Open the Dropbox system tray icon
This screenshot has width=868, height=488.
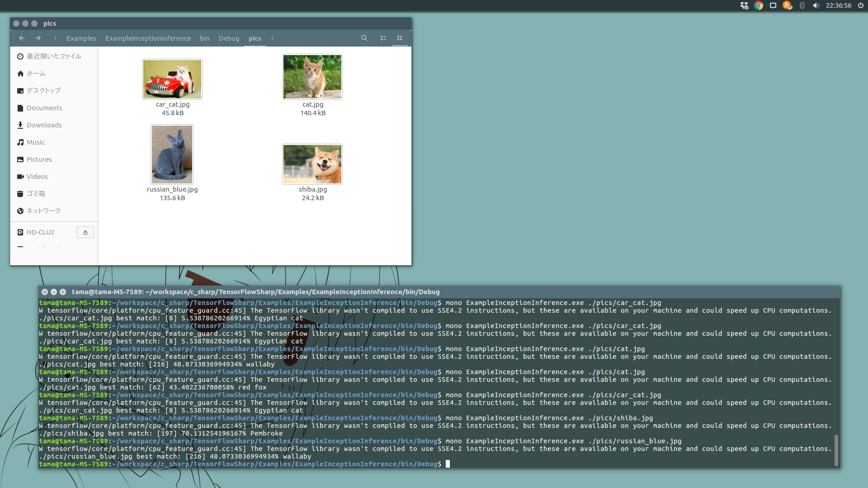tap(744, 6)
